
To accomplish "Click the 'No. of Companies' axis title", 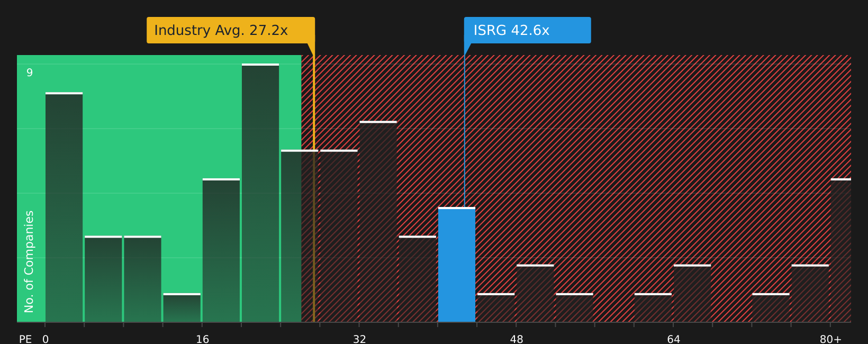I will click(x=29, y=261).
